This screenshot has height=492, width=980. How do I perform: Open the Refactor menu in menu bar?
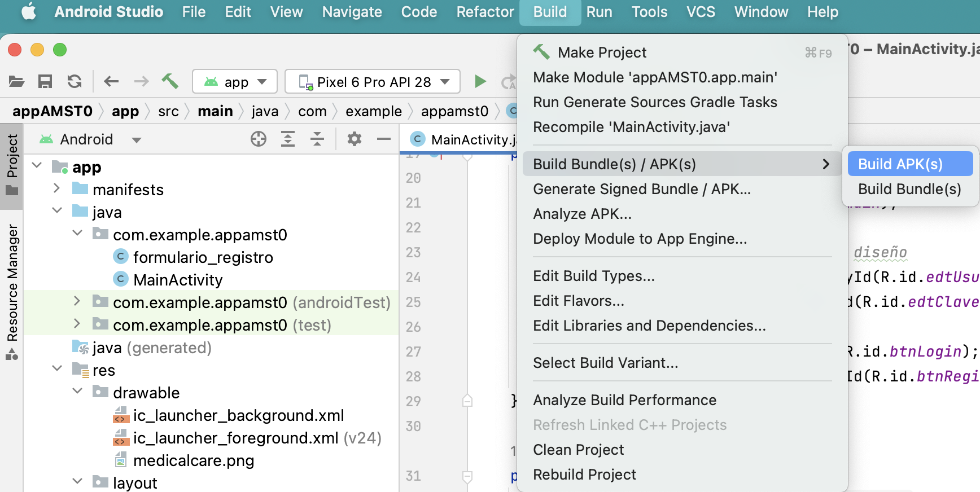click(485, 12)
